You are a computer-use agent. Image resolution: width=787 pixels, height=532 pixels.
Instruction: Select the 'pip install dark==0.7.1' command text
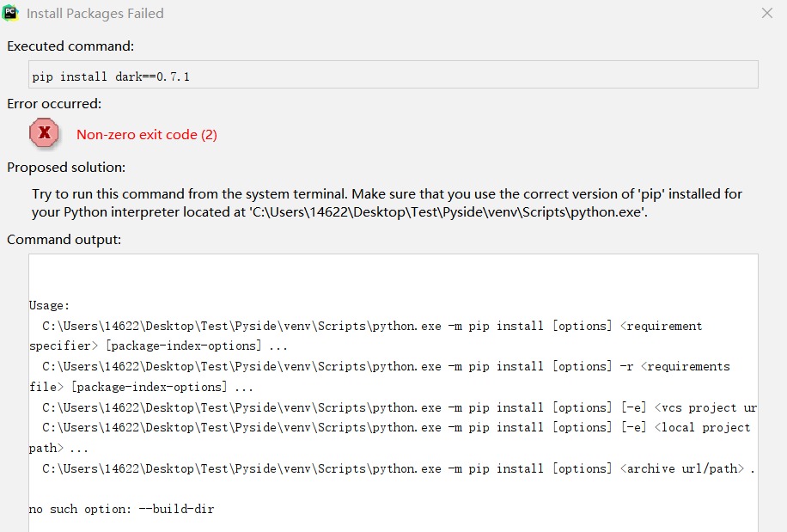pyautogui.click(x=113, y=76)
